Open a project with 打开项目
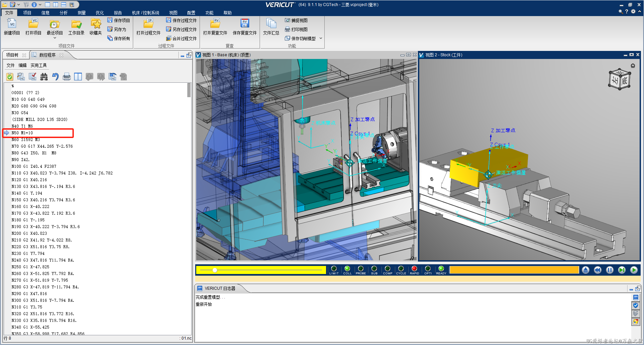This screenshot has height=345, width=644. [x=33, y=27]
